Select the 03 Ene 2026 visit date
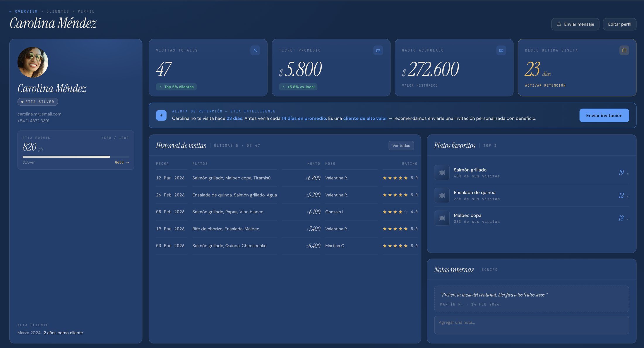This screenshot has width=644, height=348. pos(170,246)
